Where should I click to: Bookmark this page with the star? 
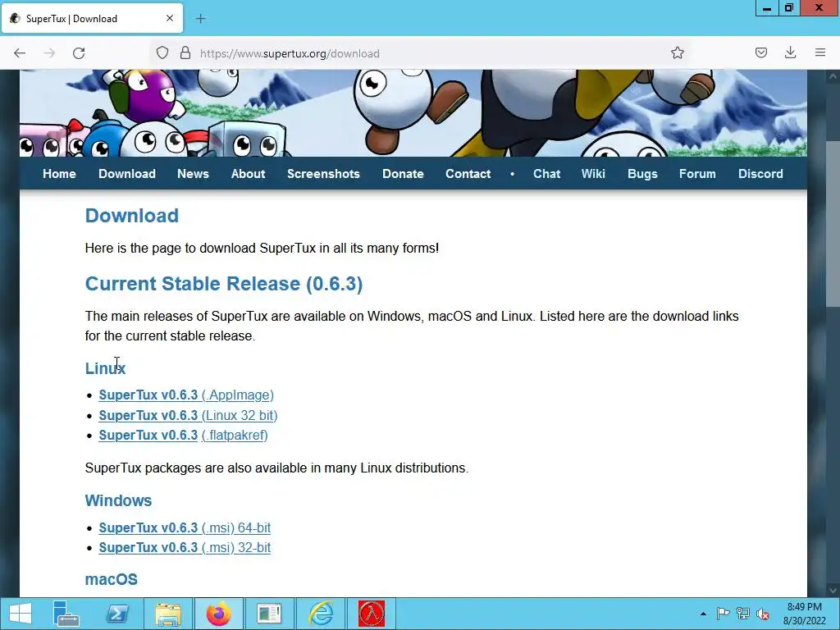[677, 53]
